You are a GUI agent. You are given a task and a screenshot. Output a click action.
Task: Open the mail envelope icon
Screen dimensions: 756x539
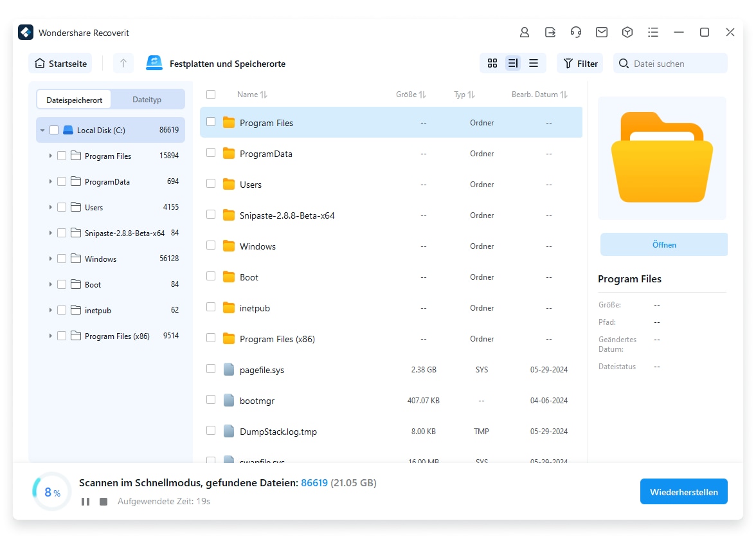[601, 32]
